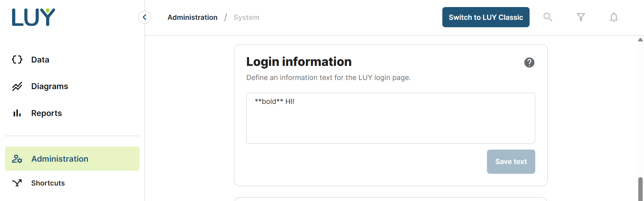Click the Reports bar chart icon
Viewport: 644px width, 201px height.
[17, 113]
